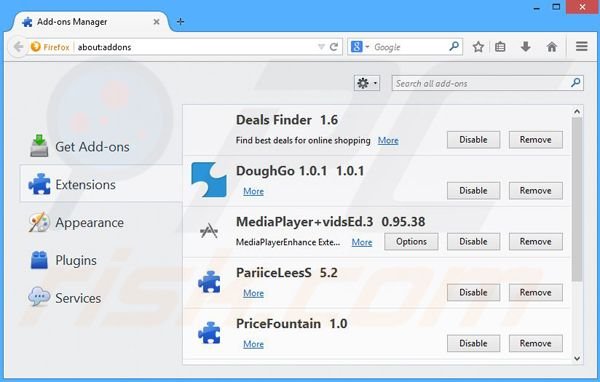Click the PariiceLeesS puzzle piece icon
Screen dimensions: 600x382
tap(209, 282)
